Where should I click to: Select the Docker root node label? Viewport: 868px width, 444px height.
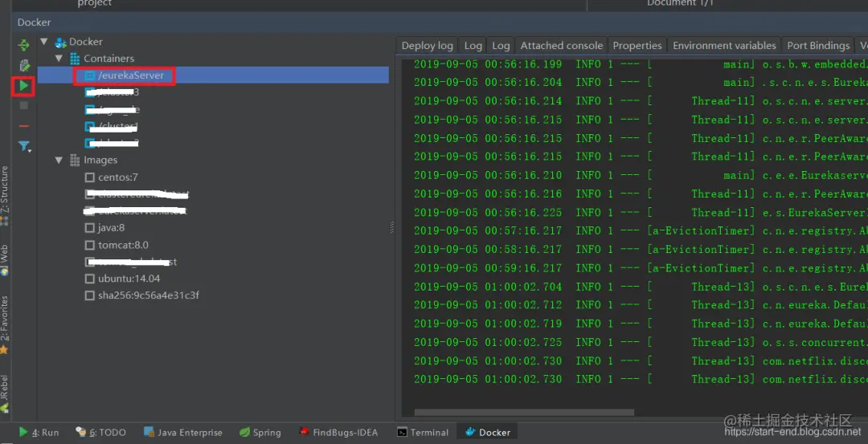[85, 42]
